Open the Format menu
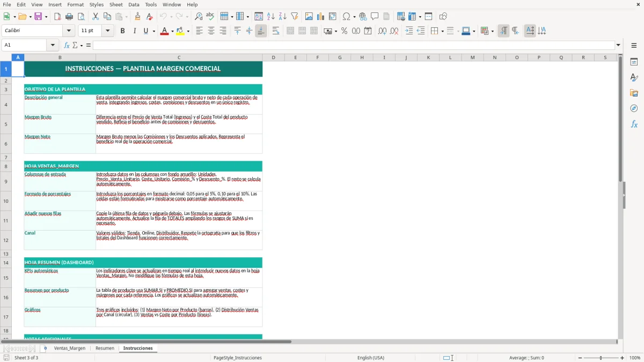Viewport: 644px width, 362px height. (75, 4)
